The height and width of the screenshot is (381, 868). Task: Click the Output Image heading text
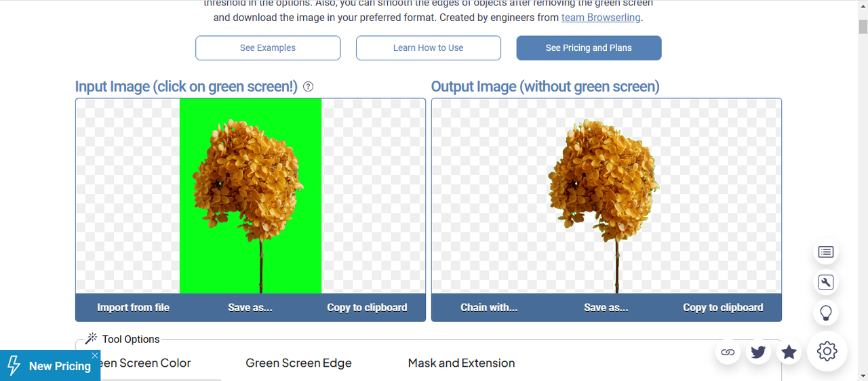(x=545, y=87)
